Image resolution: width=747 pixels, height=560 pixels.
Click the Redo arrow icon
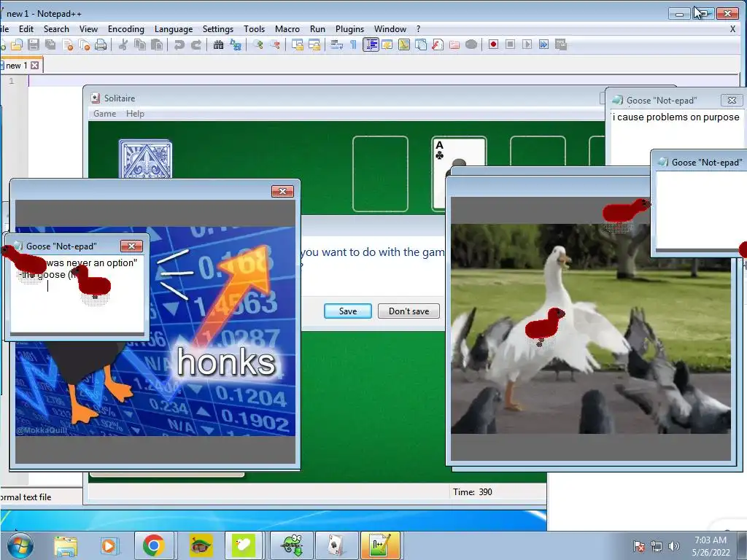pos(196,44)
